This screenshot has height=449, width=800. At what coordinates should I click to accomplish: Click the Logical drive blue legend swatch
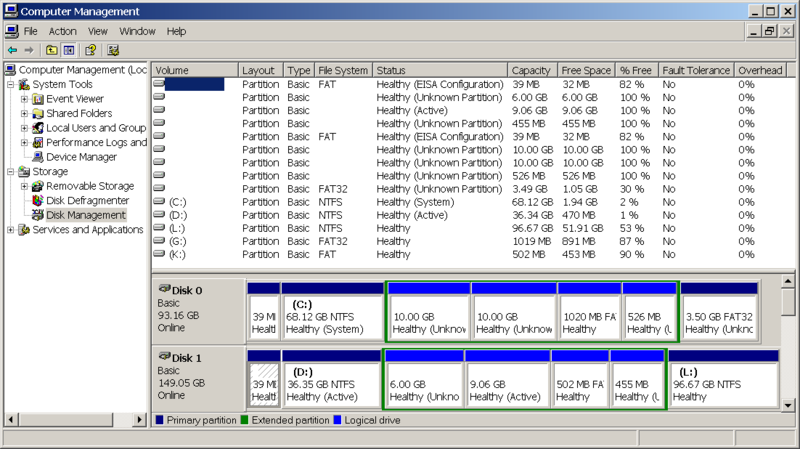[337, 420]
